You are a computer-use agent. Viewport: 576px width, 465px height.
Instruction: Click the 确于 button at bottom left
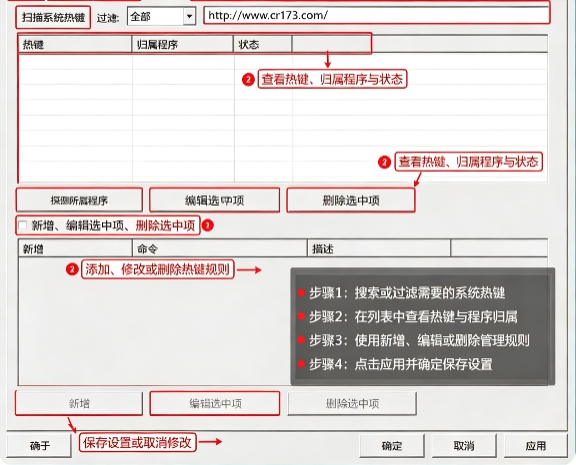coord(39,446)
